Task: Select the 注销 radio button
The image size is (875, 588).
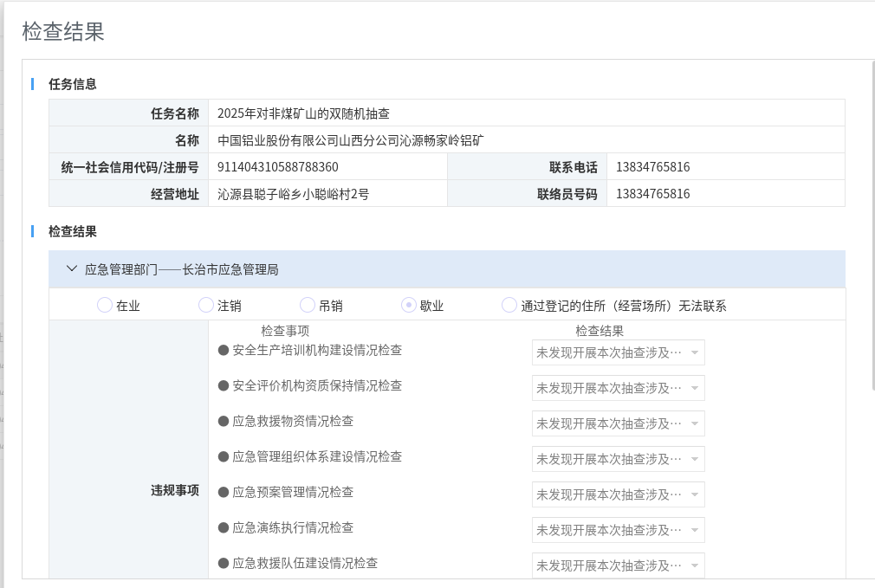Action: (206, 305)
